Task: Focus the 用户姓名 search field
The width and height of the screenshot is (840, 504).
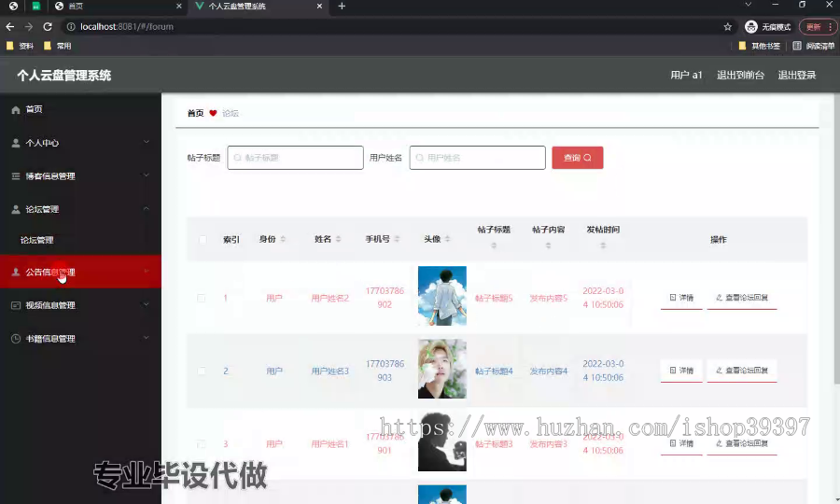Action: tap(477, 158)
